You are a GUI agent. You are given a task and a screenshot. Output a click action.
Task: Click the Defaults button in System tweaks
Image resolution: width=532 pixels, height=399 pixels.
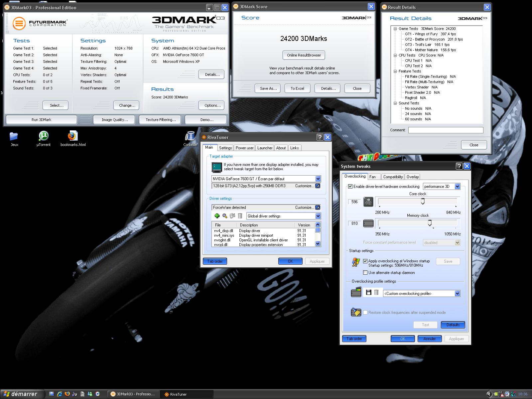click(x=453, y=325)
